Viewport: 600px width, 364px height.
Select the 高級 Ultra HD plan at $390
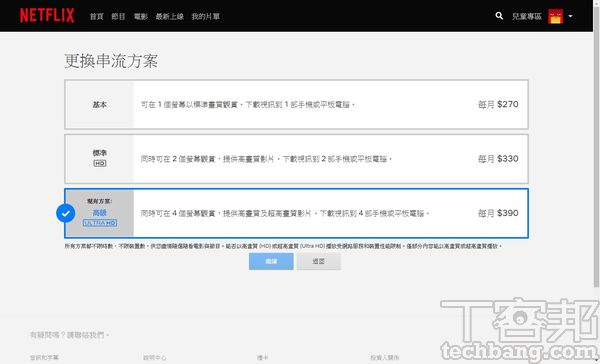(297, 213)
